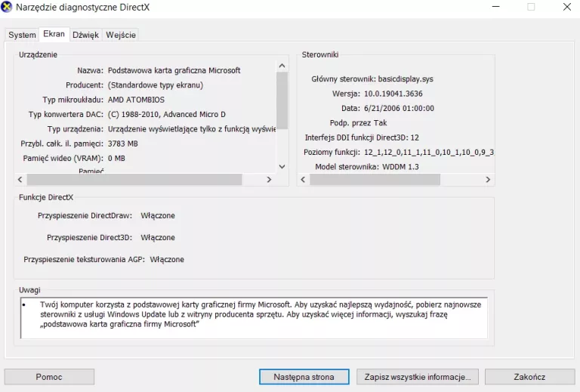
Task: Click the device name 'Podstawowa karta graficzna Microsoft'
Action: coord(174,70)
